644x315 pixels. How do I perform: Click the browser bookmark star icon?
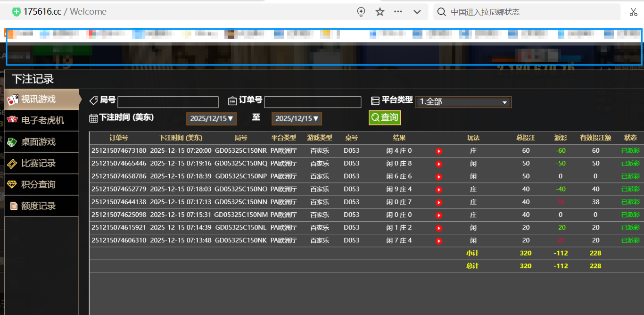380,12
